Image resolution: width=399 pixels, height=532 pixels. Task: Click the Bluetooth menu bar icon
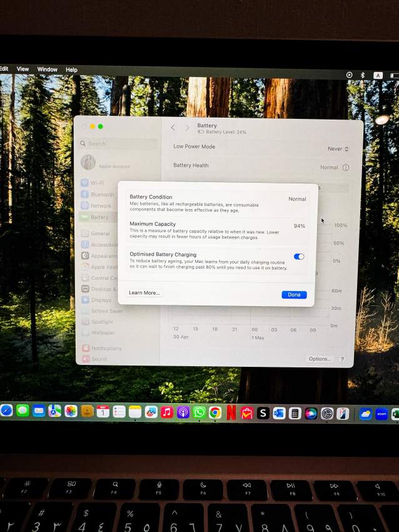(x=363, y=75)
